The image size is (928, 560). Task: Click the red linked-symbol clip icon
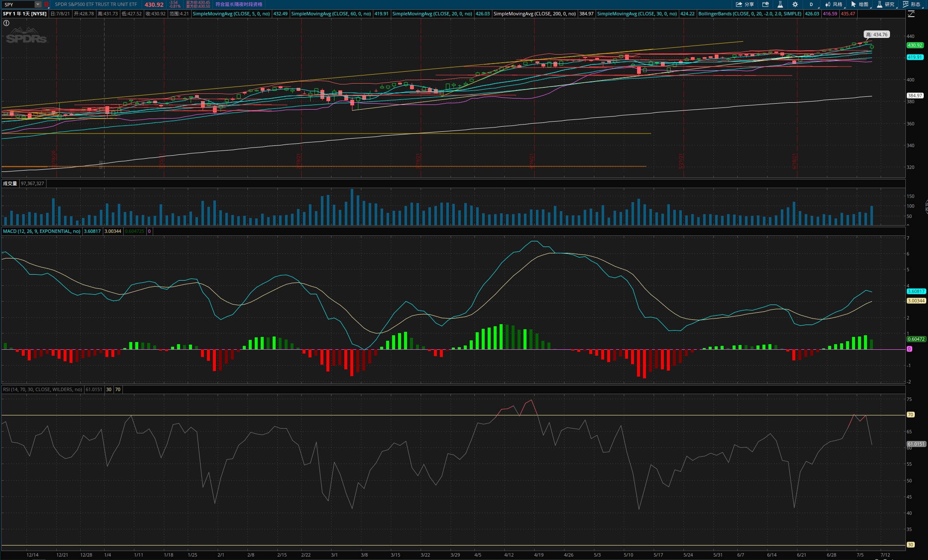[x=47, y=4]
